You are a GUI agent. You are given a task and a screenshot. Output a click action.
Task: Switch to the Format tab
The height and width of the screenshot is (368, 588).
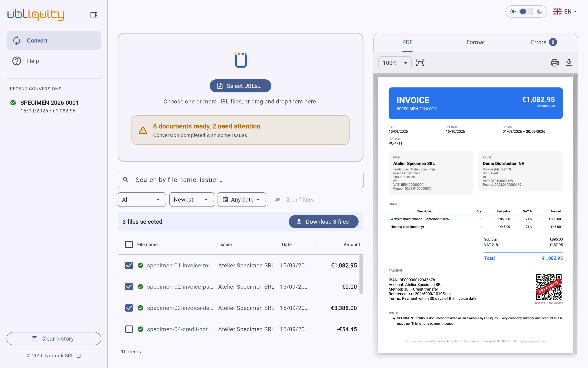(476, 42)
